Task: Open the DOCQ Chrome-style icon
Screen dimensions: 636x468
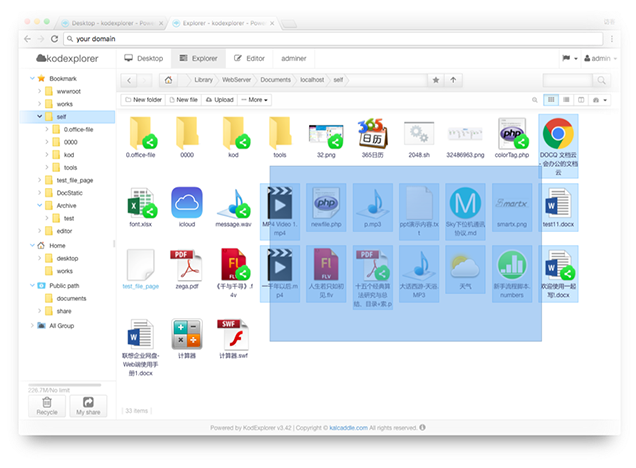Action: point(558,134)
